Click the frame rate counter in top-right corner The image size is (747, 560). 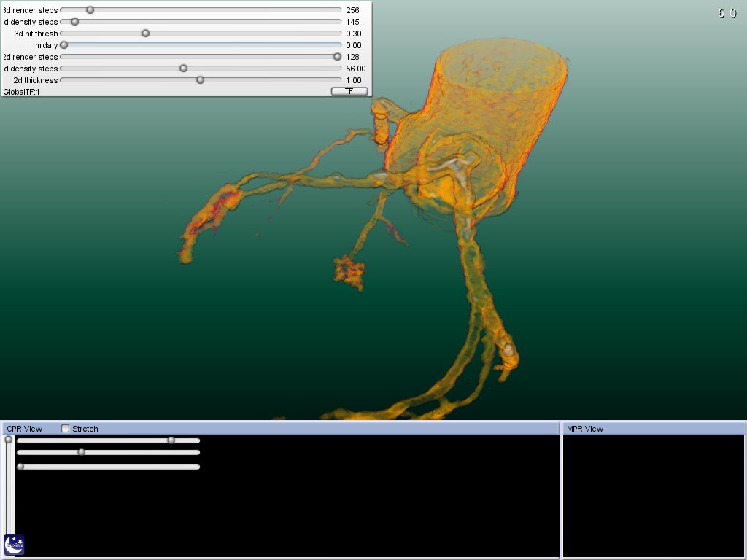(x=727, y=13)
